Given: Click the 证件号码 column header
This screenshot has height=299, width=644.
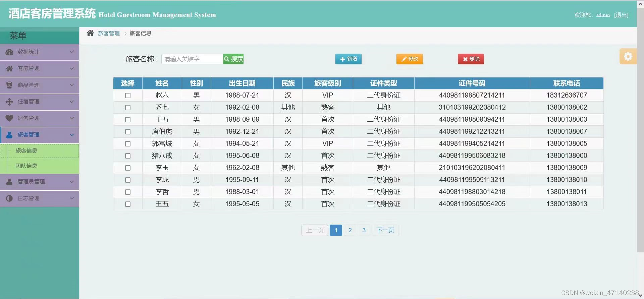Looking at the screenshot, I should point(472,83).
